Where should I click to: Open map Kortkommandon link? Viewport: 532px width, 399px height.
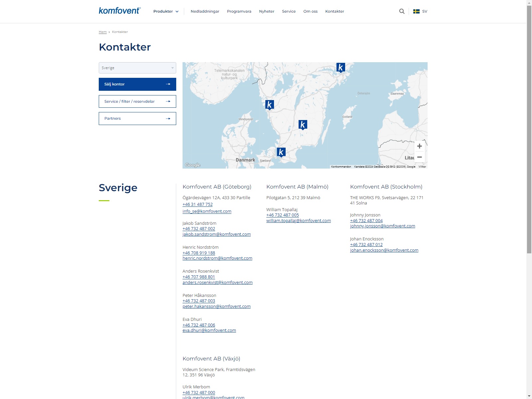pyautogui.click(x=341, y=167)
